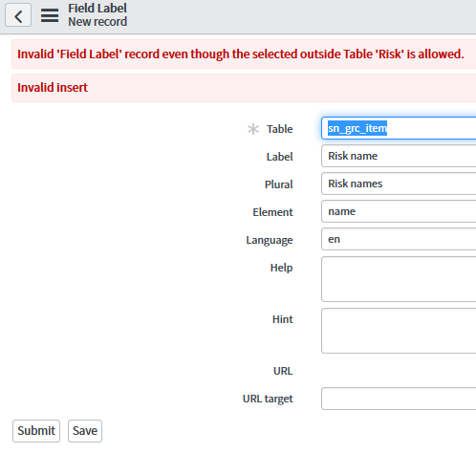
Task: Click inside the Help text area
Action: pos(399,279)
